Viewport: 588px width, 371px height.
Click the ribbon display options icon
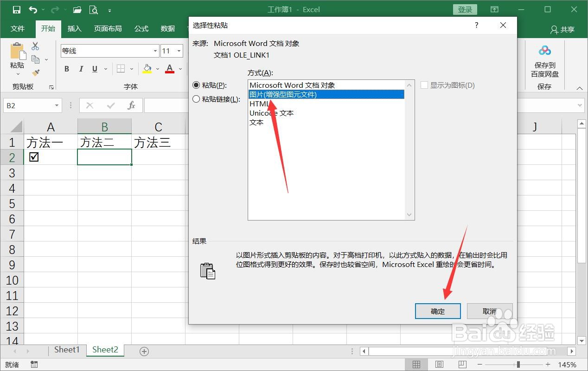click(495, 9)
